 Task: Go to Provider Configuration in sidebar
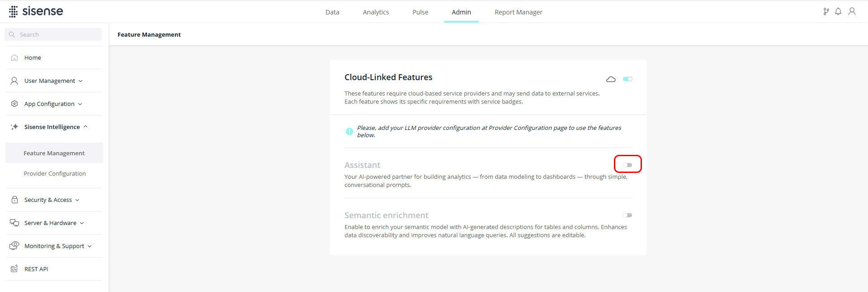pos(55,173)
